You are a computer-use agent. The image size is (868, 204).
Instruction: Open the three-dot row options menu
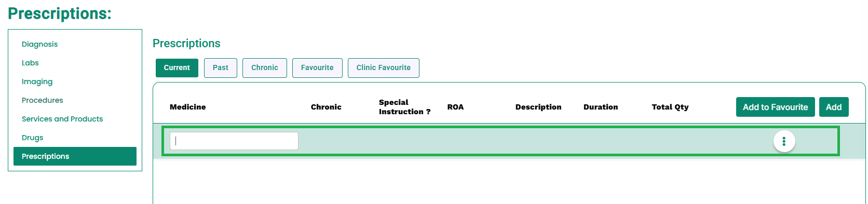pos(784,141)
